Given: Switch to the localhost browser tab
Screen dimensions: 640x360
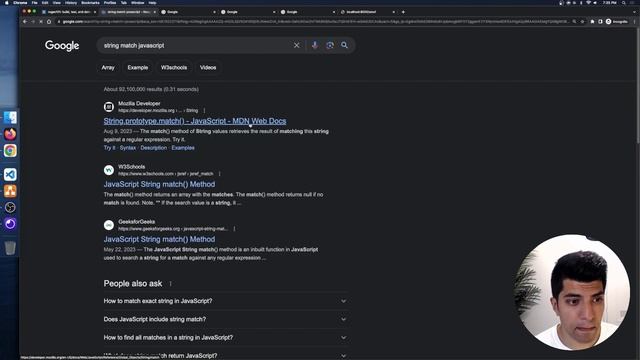Looking at the screenshot, I should (x=368, y=12).
